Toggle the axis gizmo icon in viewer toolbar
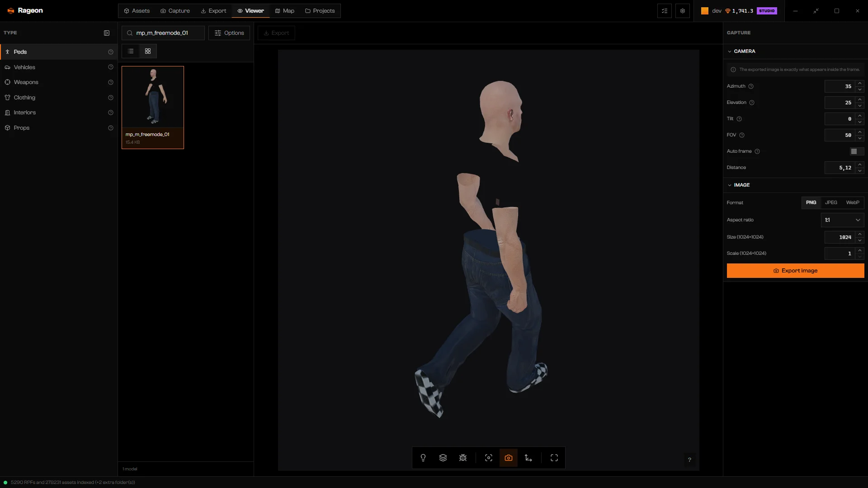Viewport: 868px width, 488px height. pos(528,458)
